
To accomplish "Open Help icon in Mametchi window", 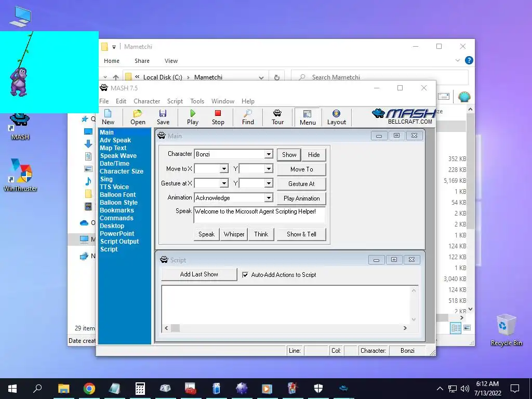I will point(469,60).
